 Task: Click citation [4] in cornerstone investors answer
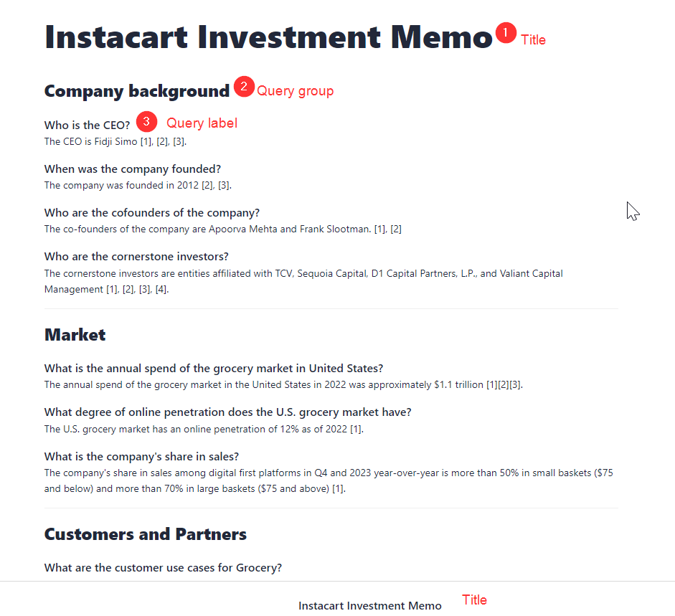click(161, 290)
